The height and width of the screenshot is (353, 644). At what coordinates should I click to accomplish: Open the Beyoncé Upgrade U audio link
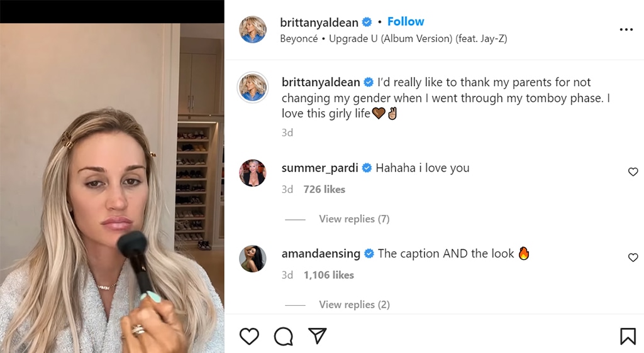(x=394, y=38)
